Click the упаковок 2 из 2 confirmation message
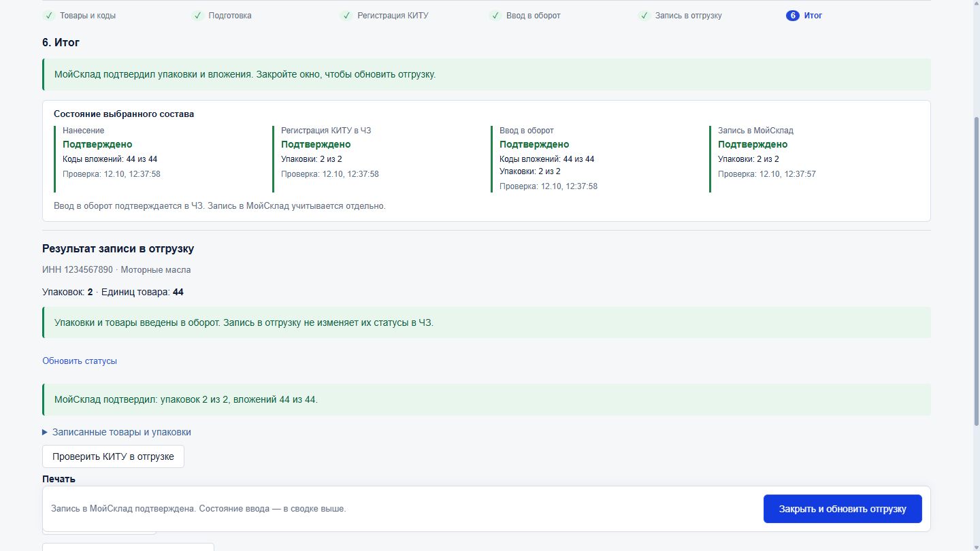 [487, 399]
